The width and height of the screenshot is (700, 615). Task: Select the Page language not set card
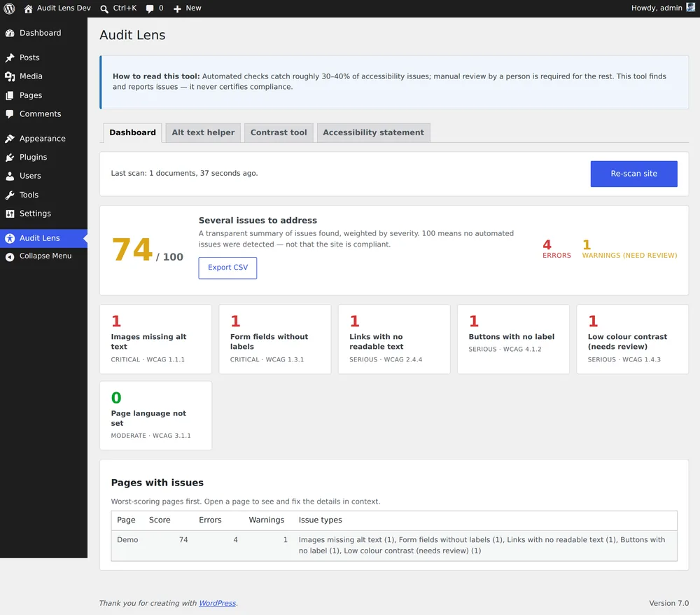point(156,416)
